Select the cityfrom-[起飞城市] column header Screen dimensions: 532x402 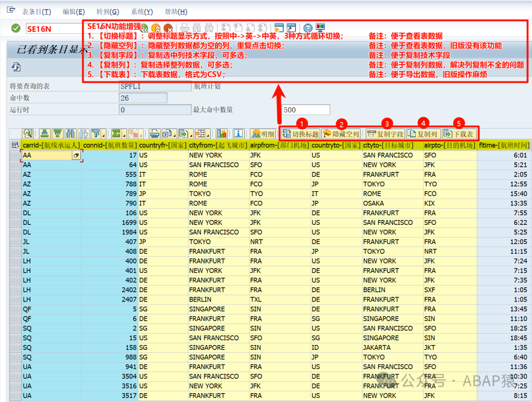click(218, 145)
